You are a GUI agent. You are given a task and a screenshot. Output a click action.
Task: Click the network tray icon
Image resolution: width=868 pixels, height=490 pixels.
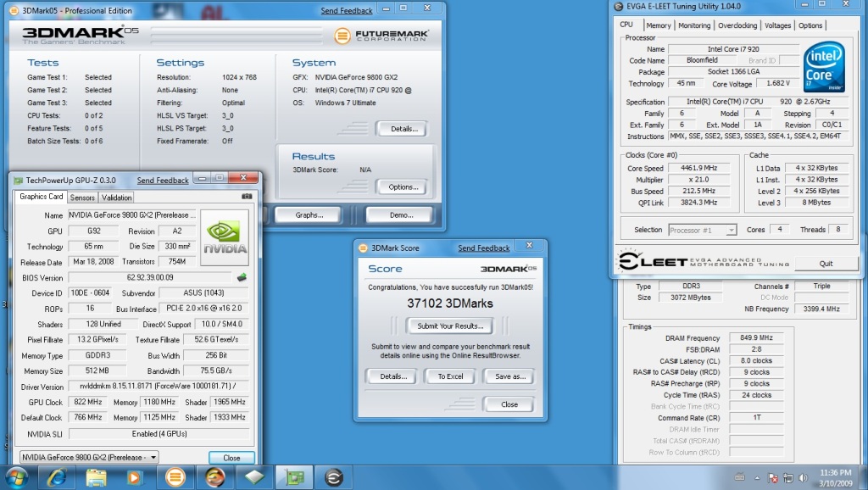pos(788,477)
